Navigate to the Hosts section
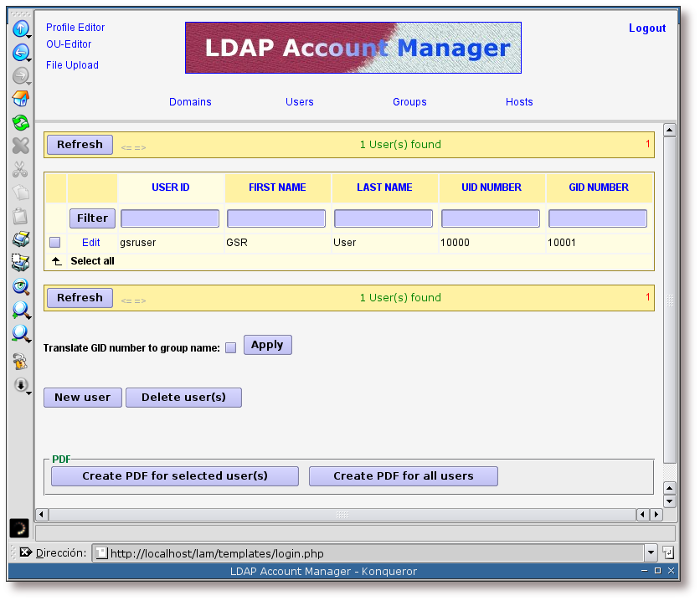The height and width of the screenshot is (601, 700). [519, 102]
